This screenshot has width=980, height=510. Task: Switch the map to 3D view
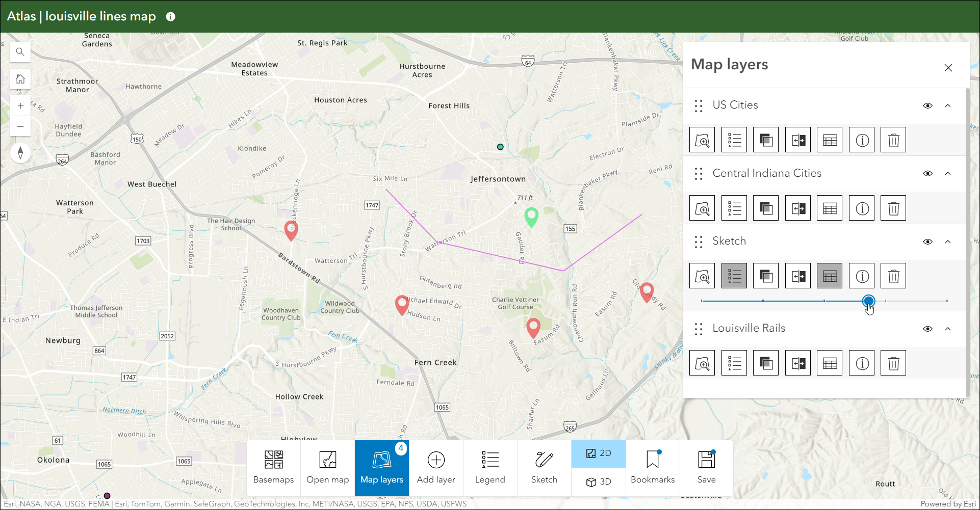[599, 482]
